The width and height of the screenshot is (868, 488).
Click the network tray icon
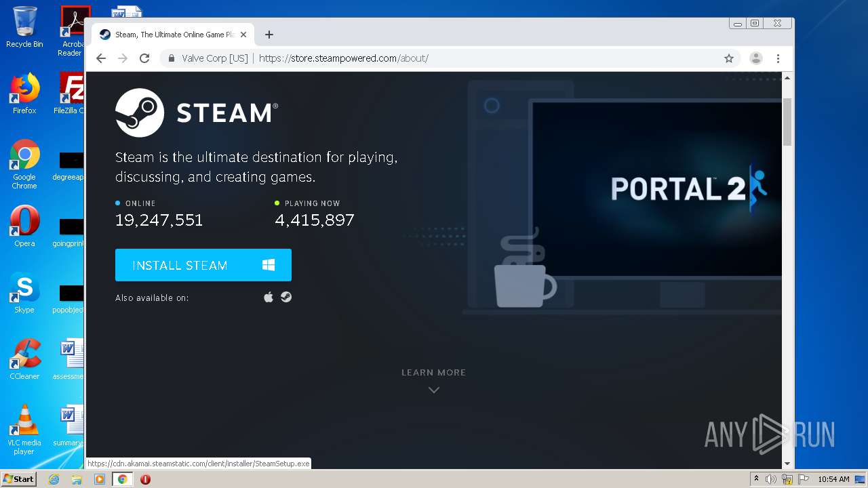point(787,479)
